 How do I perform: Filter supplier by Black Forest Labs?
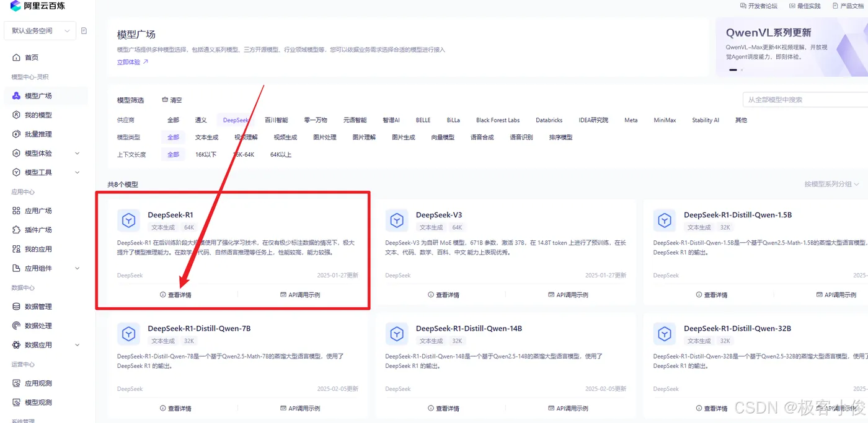coord(498,120)
